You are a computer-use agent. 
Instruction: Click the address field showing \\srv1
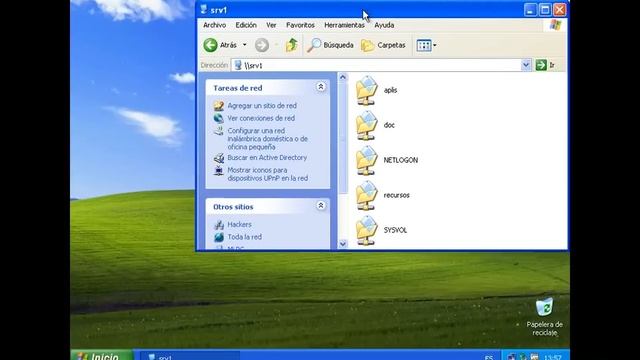point(376,65)
